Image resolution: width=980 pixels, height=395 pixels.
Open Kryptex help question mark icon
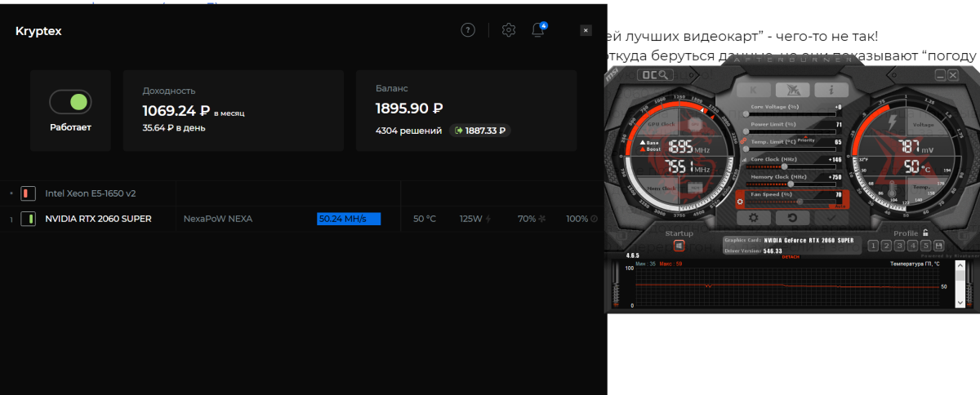468,30
